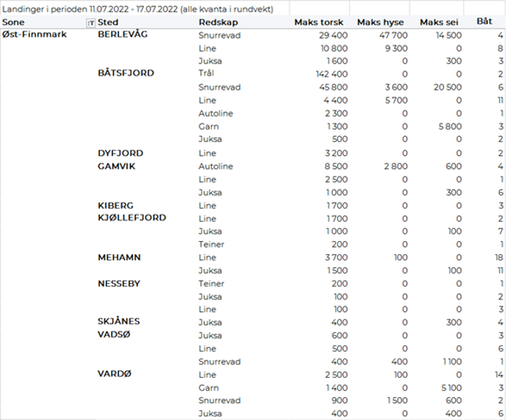This screenshot has height=420, width=506.
Task: Click the Båt column header
Action: 484,23
